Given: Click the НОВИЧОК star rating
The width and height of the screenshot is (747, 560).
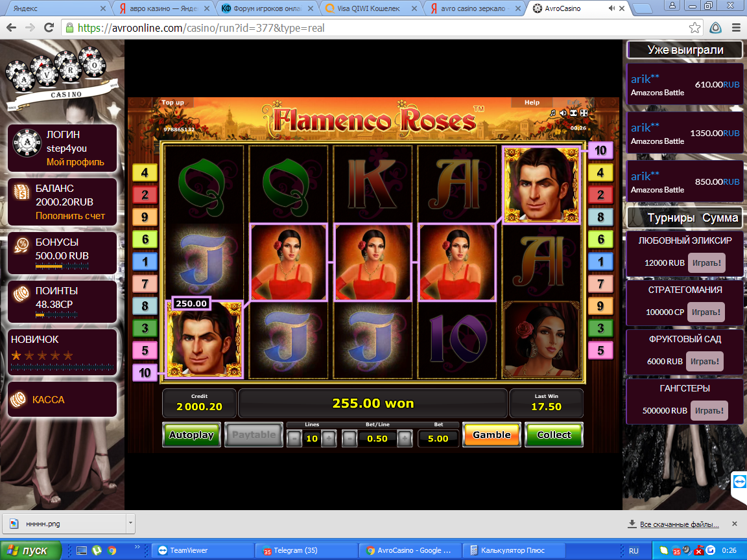Looking at the screenshot, I should coord(42,355).
